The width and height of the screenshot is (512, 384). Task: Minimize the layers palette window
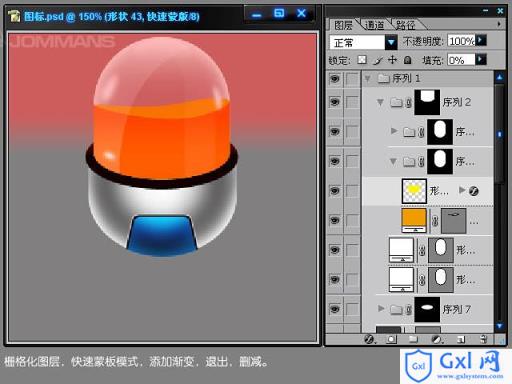point(486,11)
